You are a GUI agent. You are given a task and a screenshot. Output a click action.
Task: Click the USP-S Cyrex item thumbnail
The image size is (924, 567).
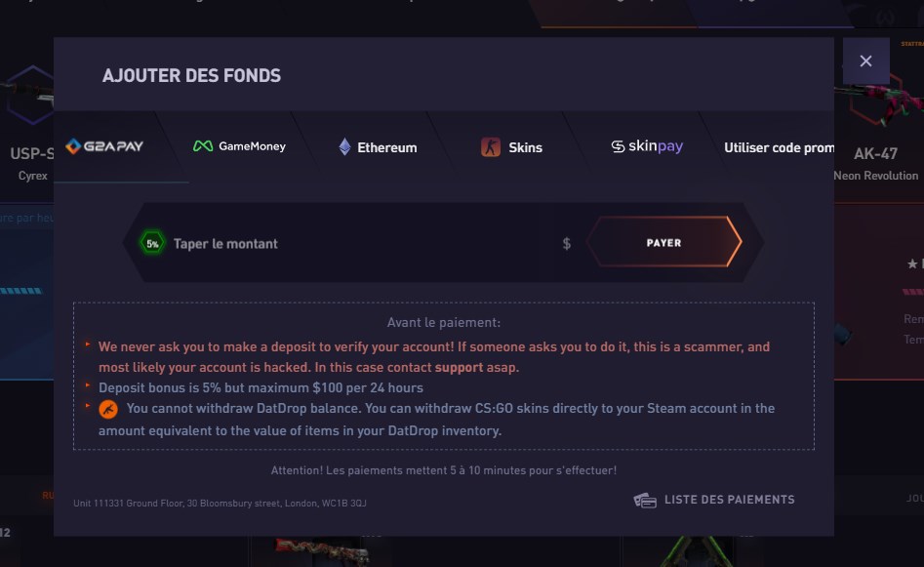[x=27, y=98]
